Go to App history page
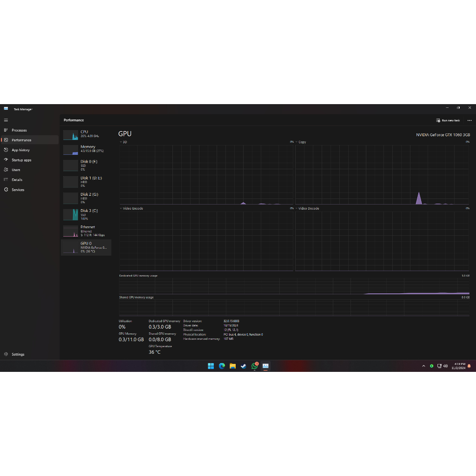The image size is (476, 476). tap(29, 150)
